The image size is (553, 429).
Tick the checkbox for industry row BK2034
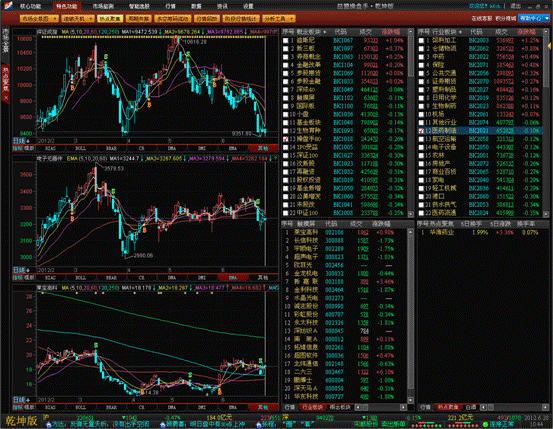[421, 213]
